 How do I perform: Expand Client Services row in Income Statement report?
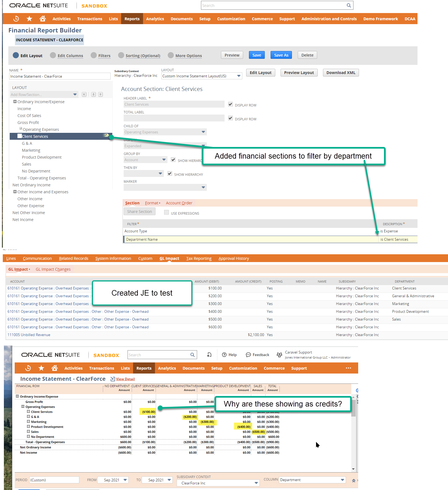pos(28,412)
